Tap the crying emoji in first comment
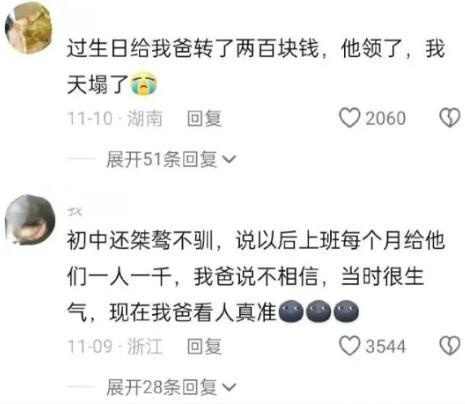This screenshot has height=404, width=465. tap(144, 84)
